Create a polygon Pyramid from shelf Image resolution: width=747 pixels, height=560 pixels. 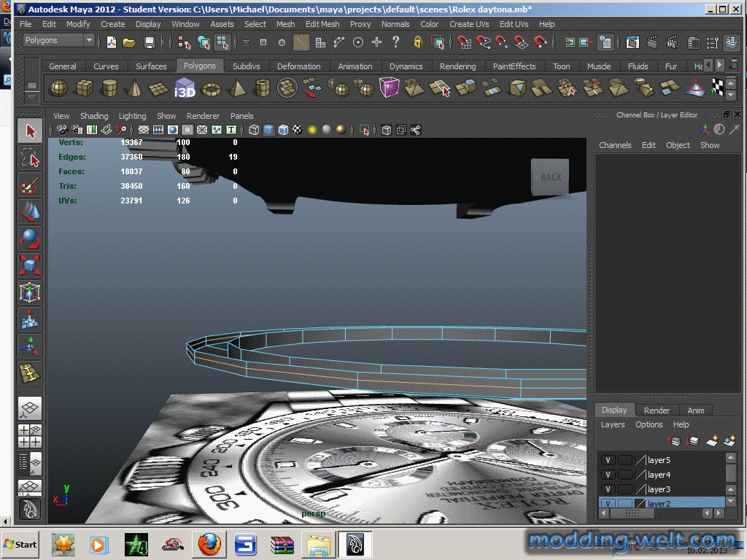click(237, 88)
